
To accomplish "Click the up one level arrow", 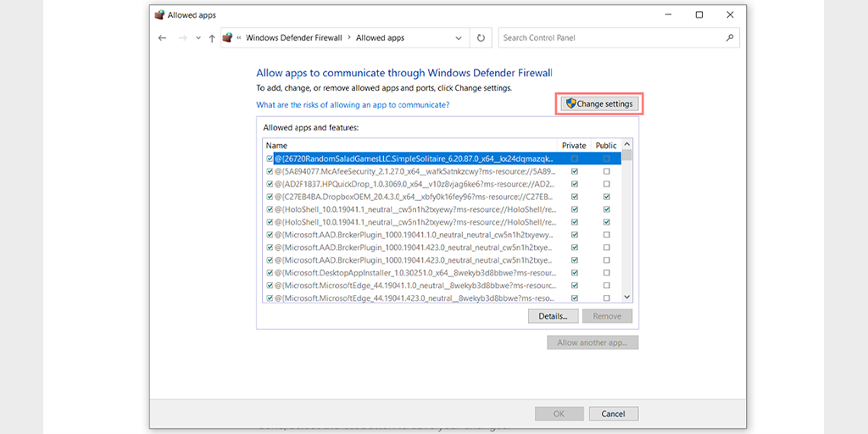I will click(211, 38).
